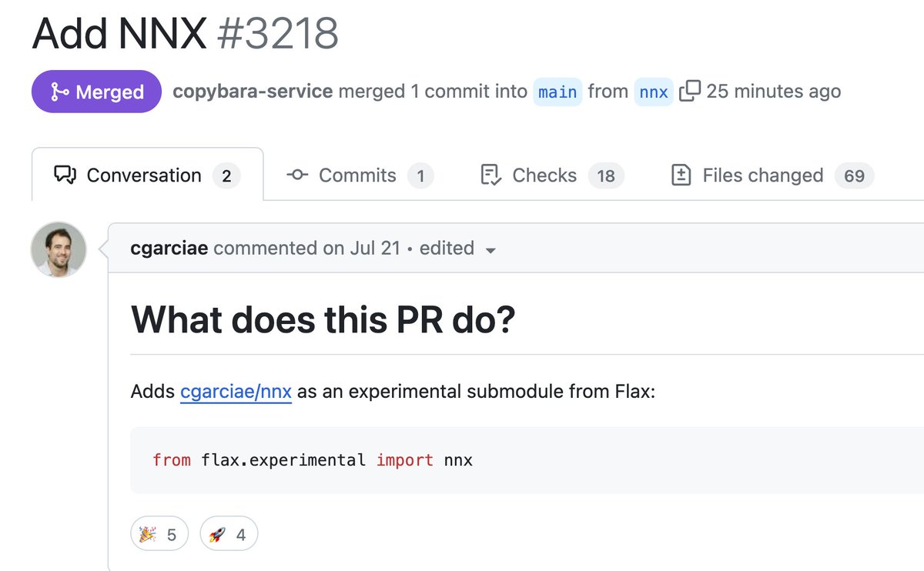Click the 'Add NNX' pull request title

[x=119, y=33]
